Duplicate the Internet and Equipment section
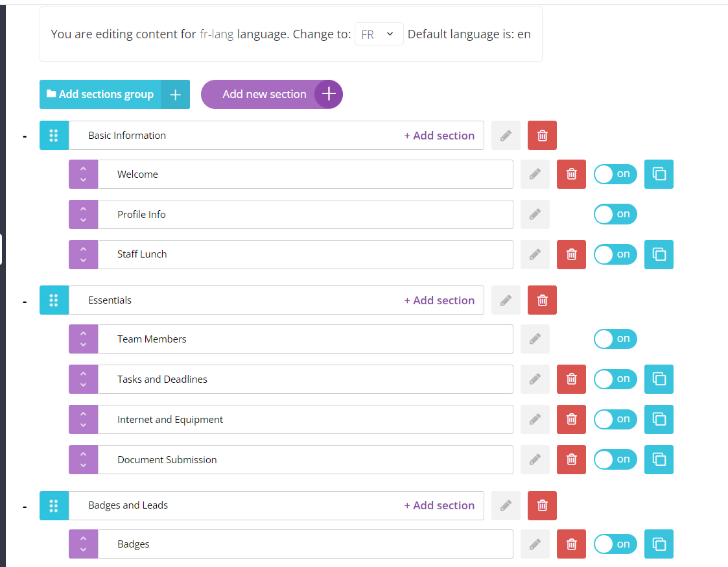Viewport: 728px width, 567px height. point(659,419)
